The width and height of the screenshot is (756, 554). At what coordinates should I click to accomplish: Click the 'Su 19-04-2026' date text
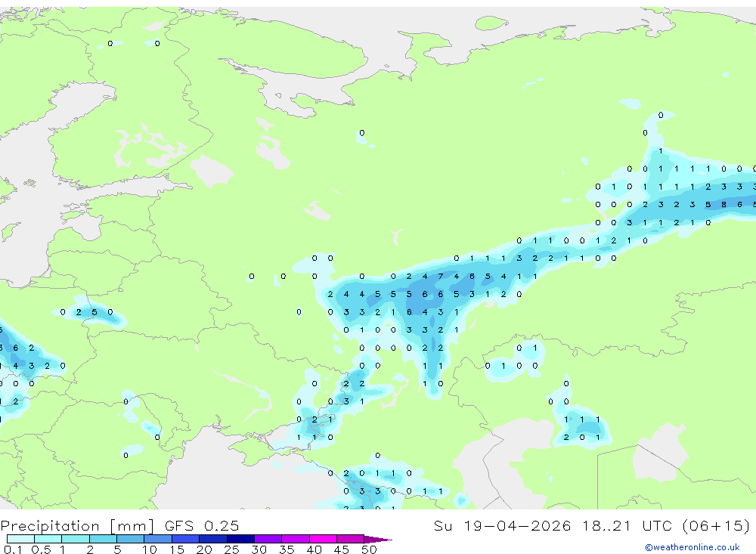click(x=503, y=525)
